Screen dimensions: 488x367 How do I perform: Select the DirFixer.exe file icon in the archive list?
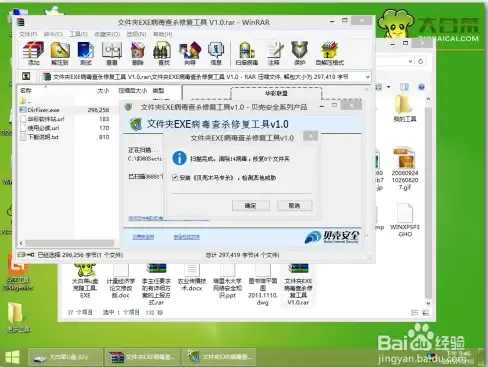[x=23, y=110]
